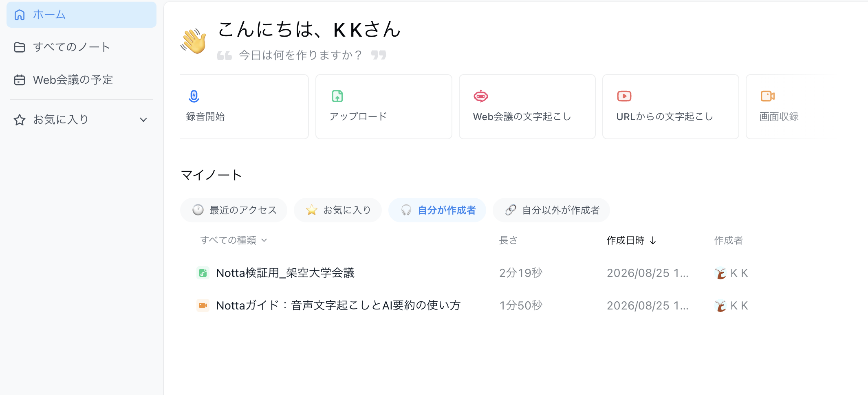Click the calendar icon beside Web会議の予定
This screenshot has width=868, height=395.
click(20, 80)
